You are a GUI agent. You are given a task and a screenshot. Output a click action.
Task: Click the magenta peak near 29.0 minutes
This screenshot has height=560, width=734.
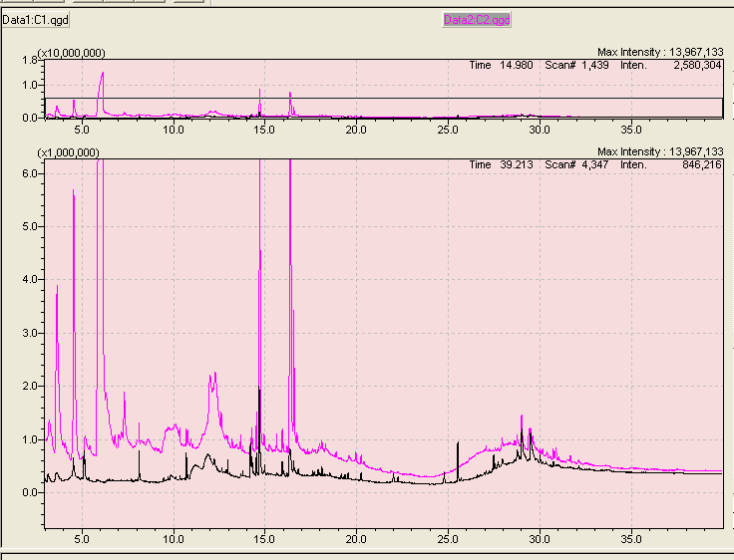[x=522, y=417]
